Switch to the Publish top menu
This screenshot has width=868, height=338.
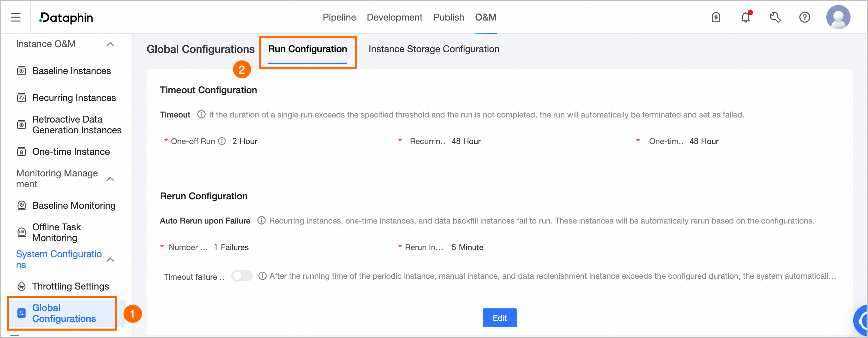[x=449, y=17]
